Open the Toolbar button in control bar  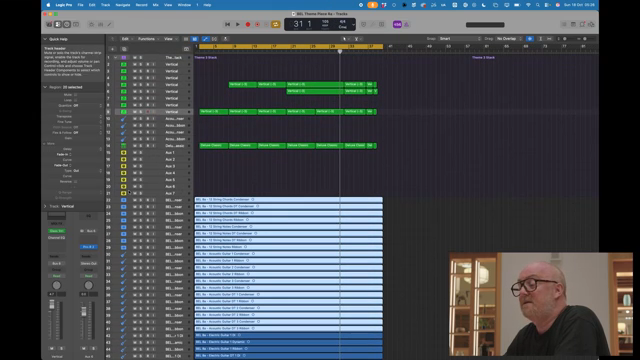76,24
